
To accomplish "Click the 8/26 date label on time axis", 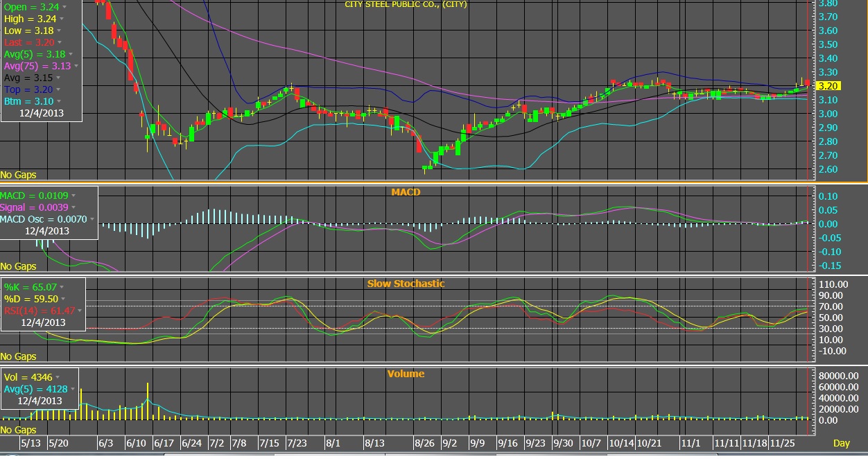I will [x=424, y=443].
